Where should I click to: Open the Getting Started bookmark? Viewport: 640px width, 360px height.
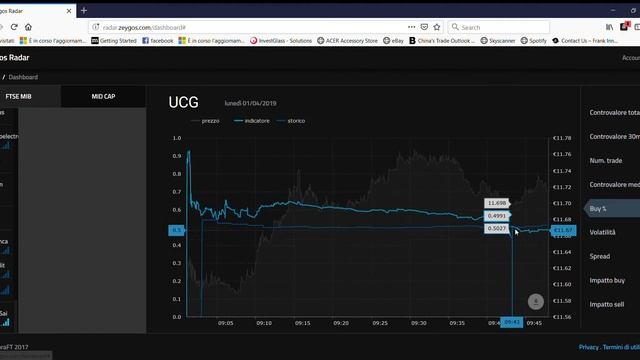[x=114, y=40]
